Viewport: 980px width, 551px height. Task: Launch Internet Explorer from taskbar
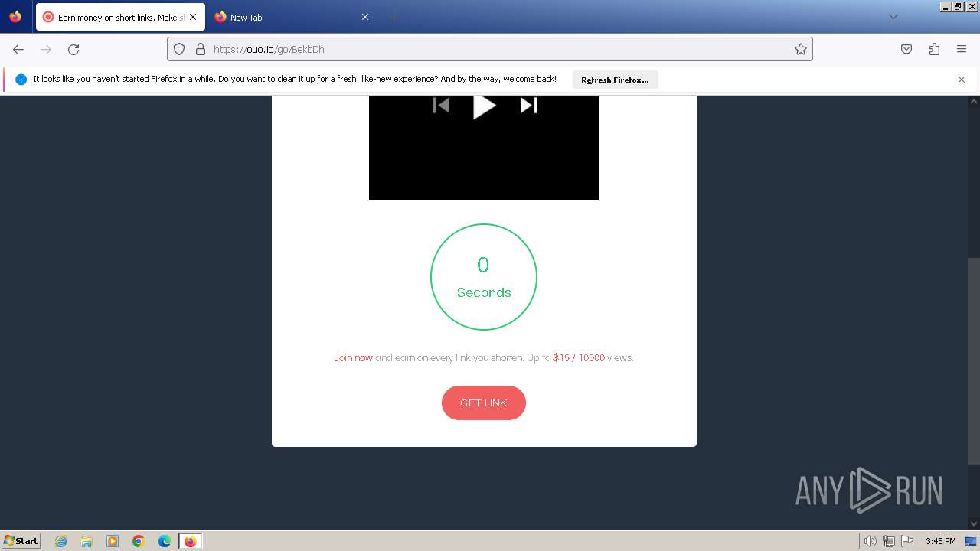coord(60,541)
